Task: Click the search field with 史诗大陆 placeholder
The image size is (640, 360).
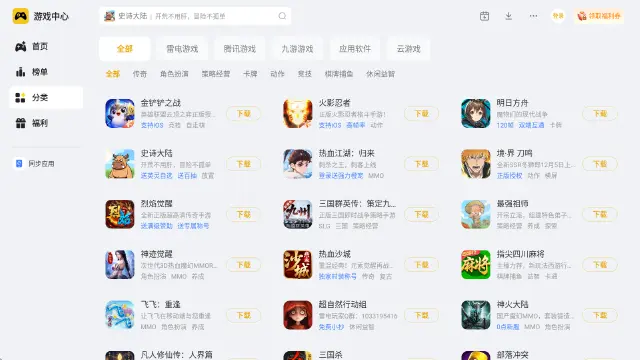Action: [195, 16]
